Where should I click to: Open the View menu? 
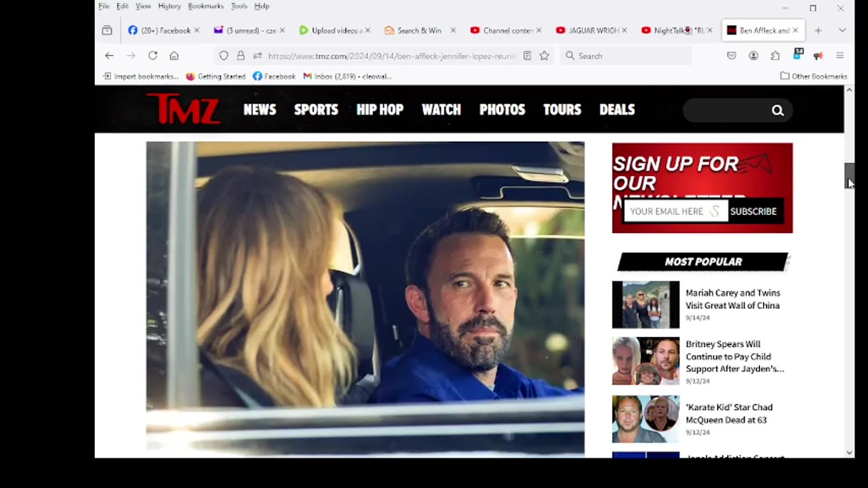click(x=143, y=6)
